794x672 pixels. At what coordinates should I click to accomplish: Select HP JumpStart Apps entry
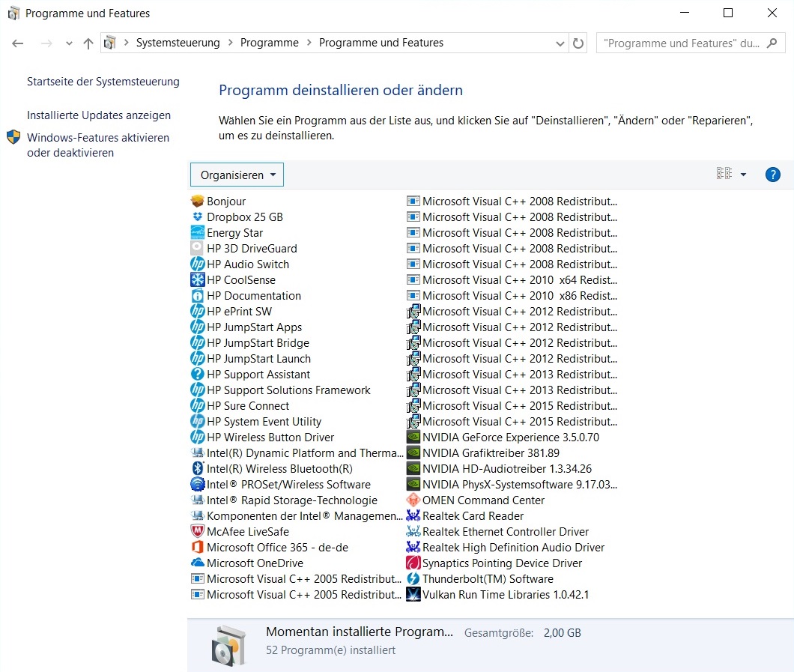click(246, 327)
